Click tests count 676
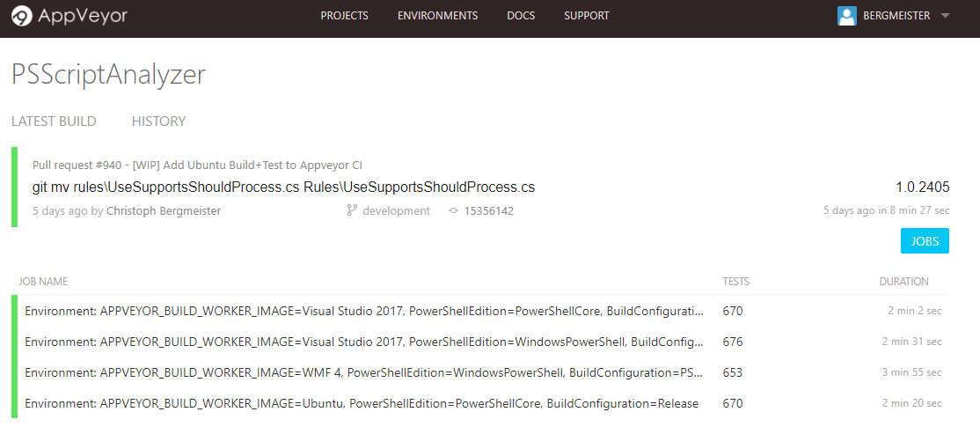This screenshot has height=434, width=980. coord(733,342)
